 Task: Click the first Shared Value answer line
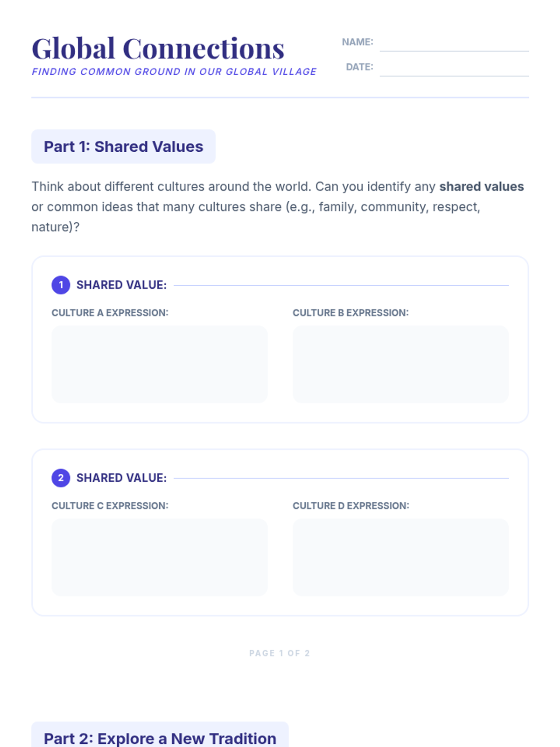click(x=341, y=285)
